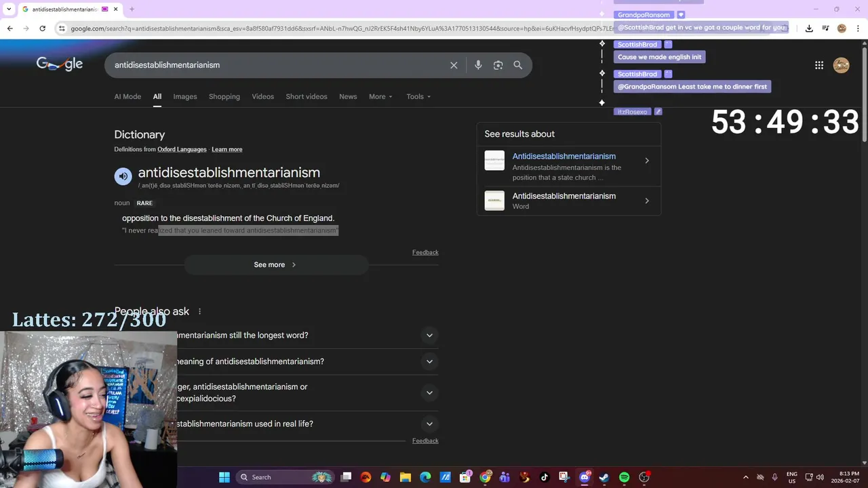
Task: Open Chrome three-dot menu
Action: [x=858, y=28]
